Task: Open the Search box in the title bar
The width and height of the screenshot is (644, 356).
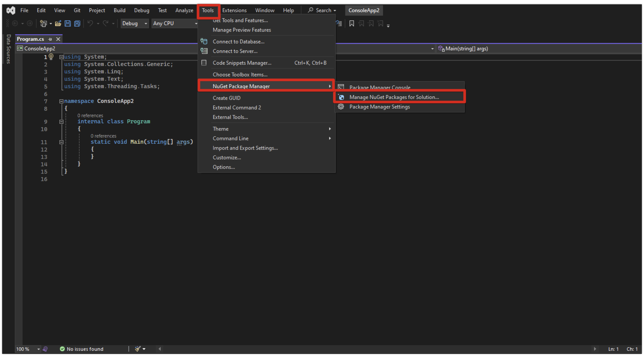Action: pyautogui.click(x=321, y=10)
